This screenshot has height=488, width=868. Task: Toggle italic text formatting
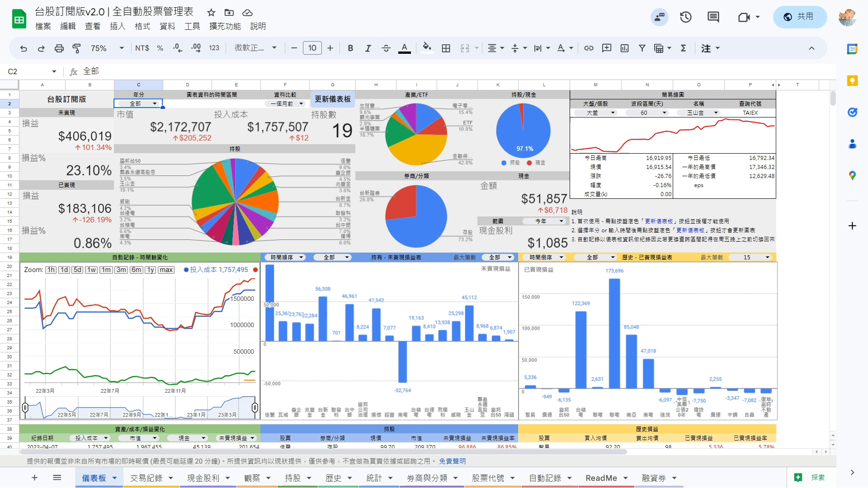point(368,48)
